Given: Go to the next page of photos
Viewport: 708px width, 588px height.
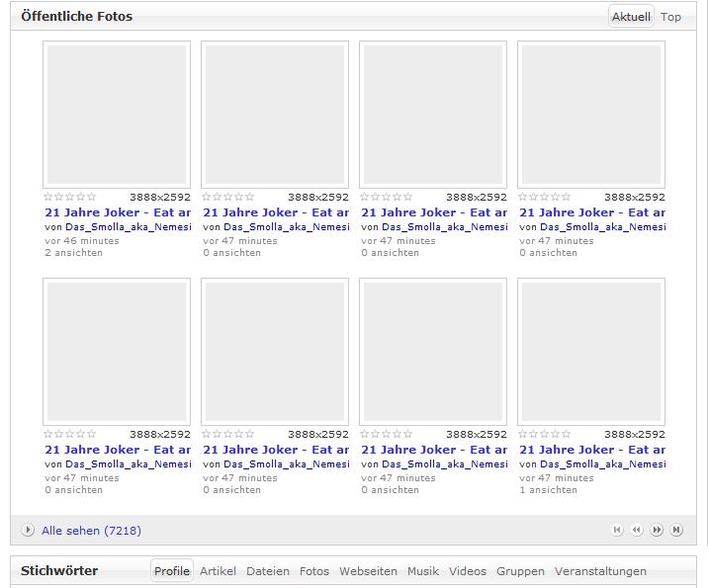Looking at the screenshot, I should [x=657, y=530].
